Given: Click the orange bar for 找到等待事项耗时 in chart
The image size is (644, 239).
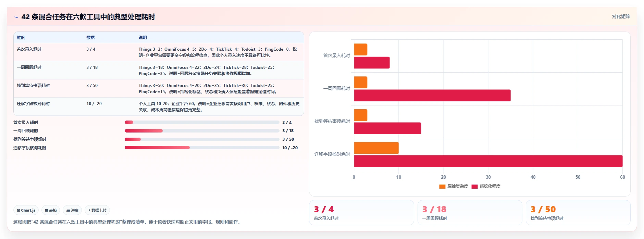Looking at the screenshot, I should pos(361,115).
